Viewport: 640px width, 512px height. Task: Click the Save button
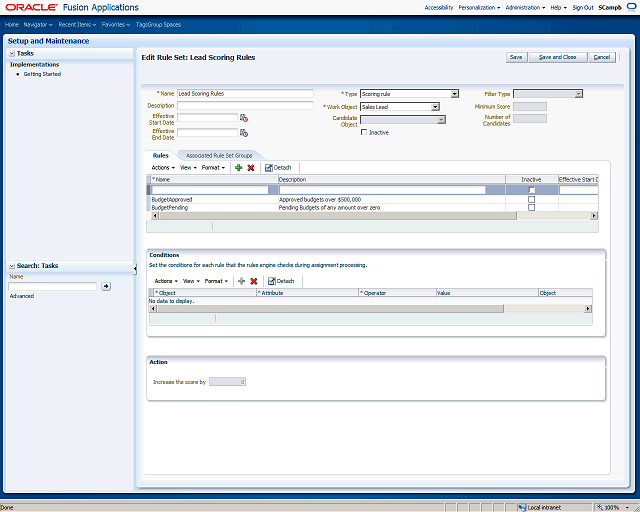pos(516,57)
